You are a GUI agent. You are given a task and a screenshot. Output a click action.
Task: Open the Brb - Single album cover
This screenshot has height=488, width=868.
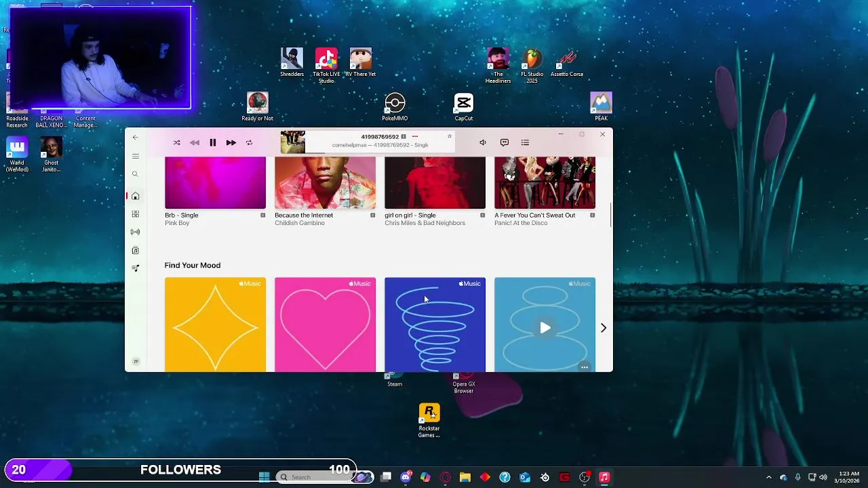click(x=215, y=183)
